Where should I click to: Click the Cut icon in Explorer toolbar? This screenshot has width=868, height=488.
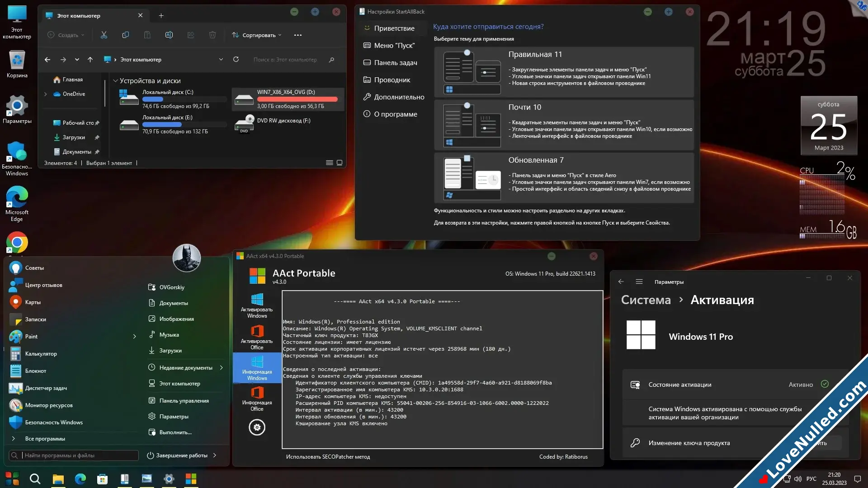click(104, 35)
